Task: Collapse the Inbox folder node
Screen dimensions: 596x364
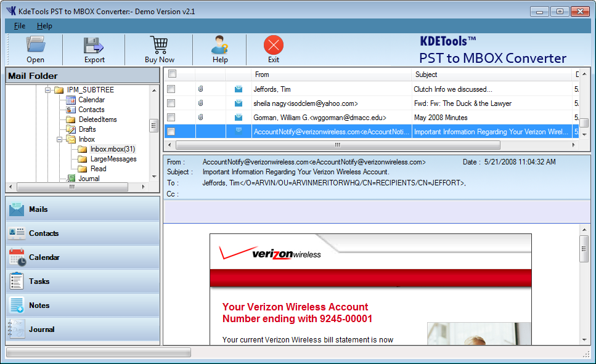Action: pyautogui.click(x=59, y=139)
